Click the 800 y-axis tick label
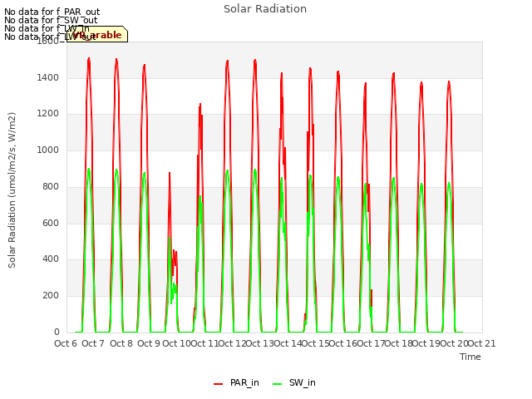 coord(51,186)
